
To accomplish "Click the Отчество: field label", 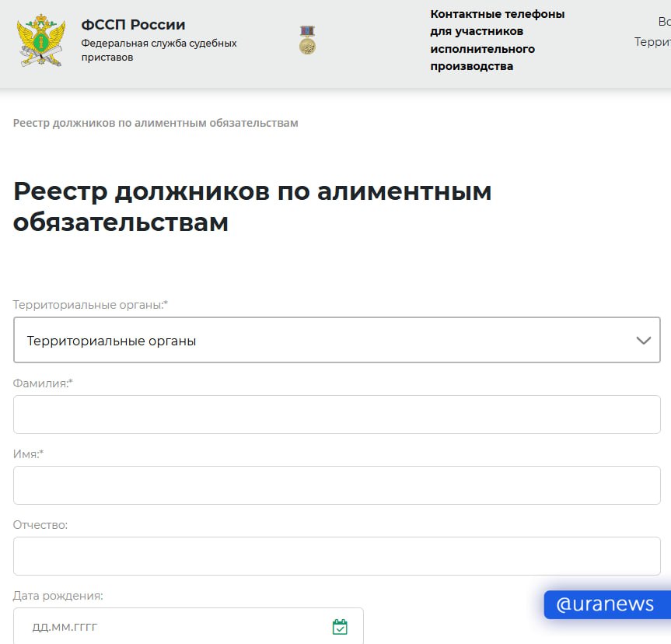I will point(40,525).
